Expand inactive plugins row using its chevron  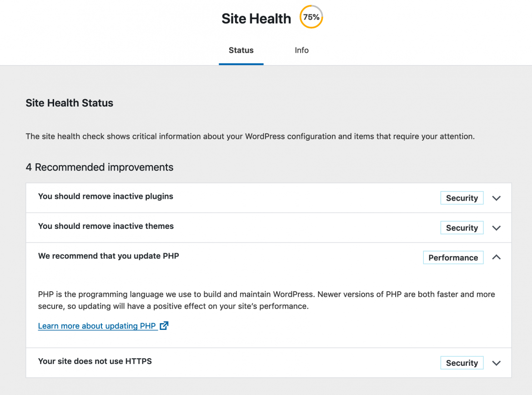[x=497, y=198]
